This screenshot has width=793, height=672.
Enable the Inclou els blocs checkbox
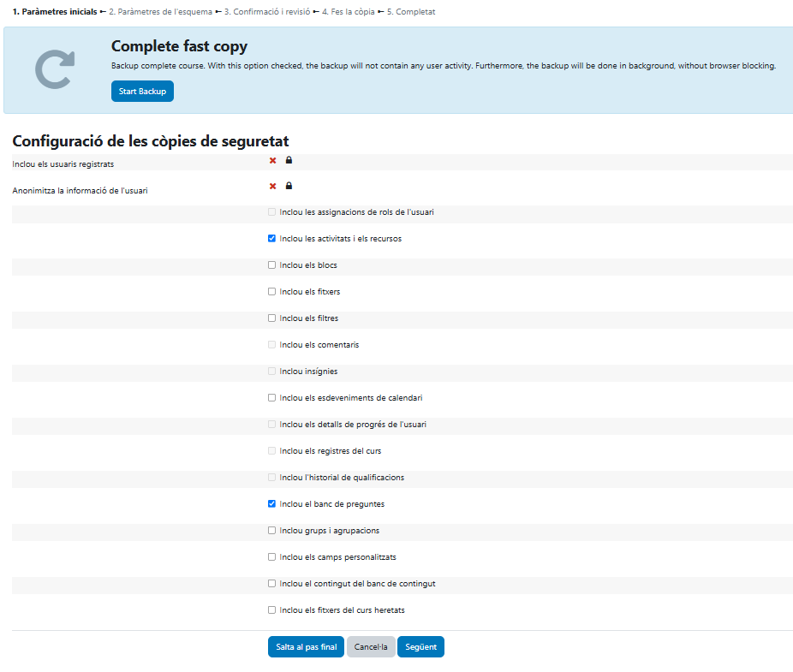(x=272, y=265)
